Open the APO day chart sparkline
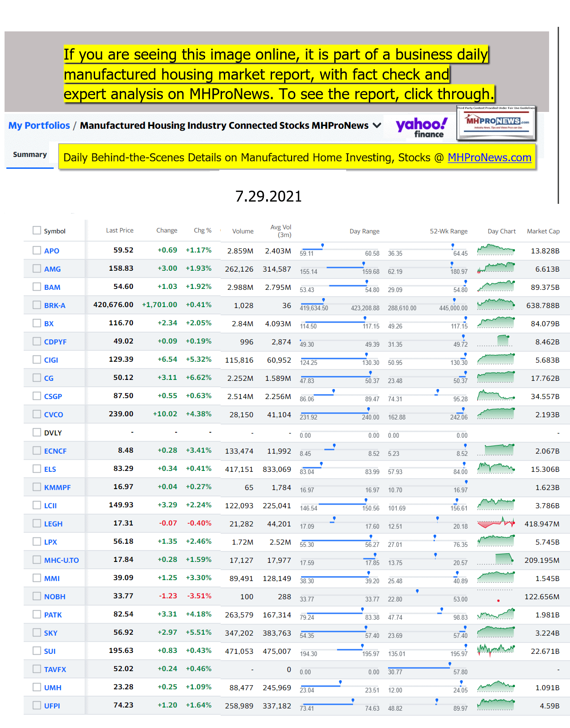570x728 pixels. (496, 250)
